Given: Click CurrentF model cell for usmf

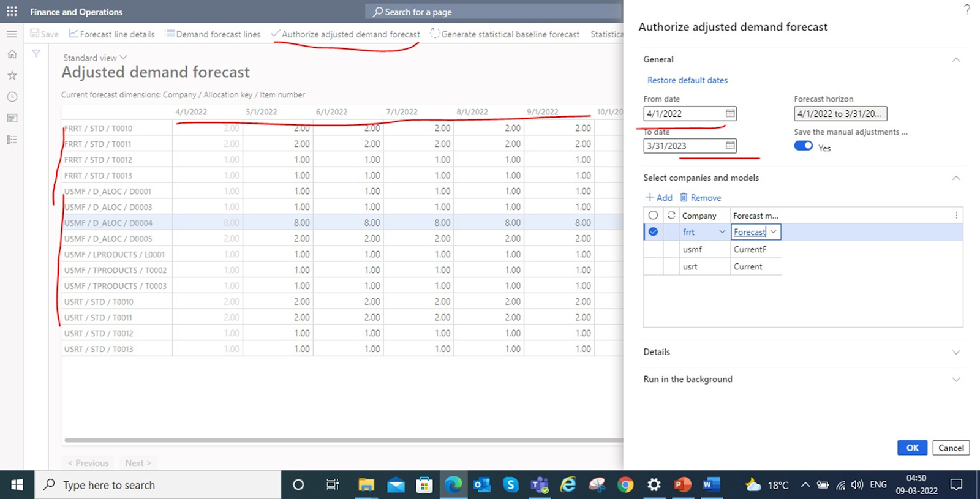Looking at the screenshot, I should [x=755, y=249].
